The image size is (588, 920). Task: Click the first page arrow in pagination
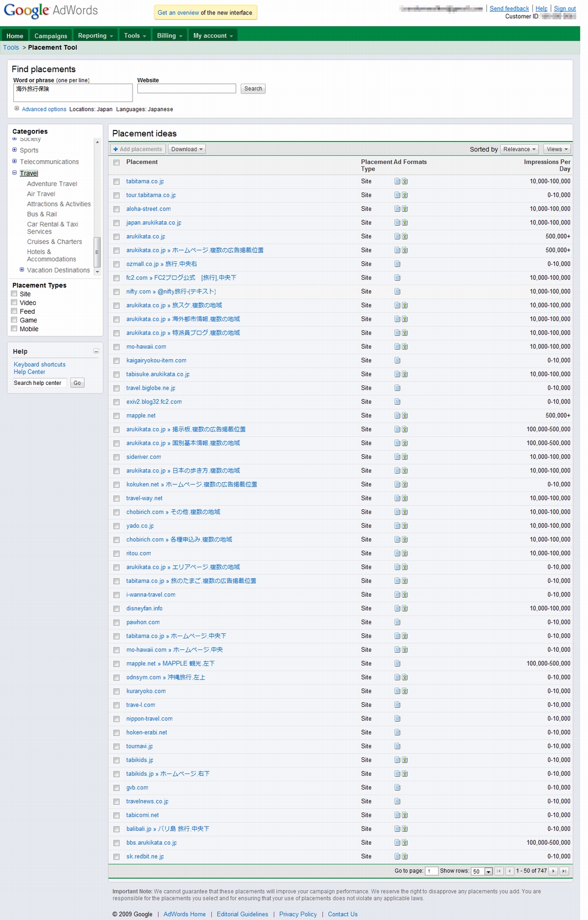[x=499, y=871]
